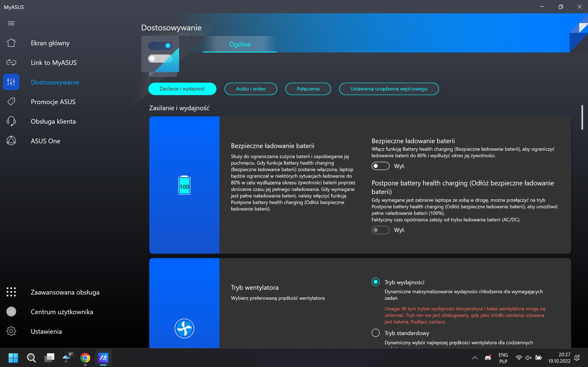Click the Centrum użytkownika avatar icon
588x367 pixels.
click(11, 312)
